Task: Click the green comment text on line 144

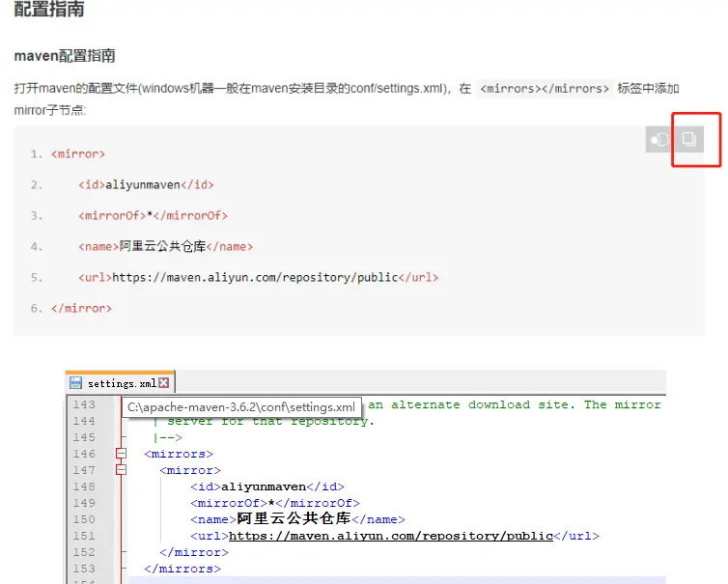Action: (270, 421)
